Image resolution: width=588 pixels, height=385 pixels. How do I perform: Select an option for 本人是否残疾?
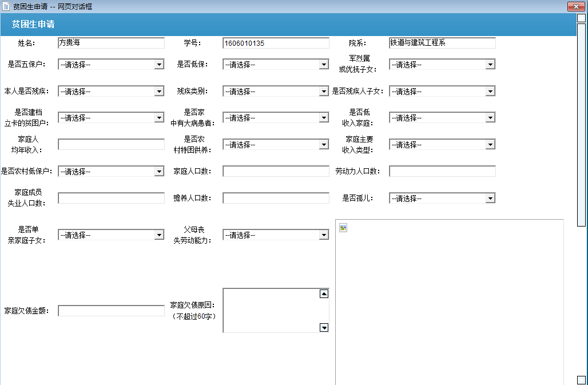[x=111, y=91]
